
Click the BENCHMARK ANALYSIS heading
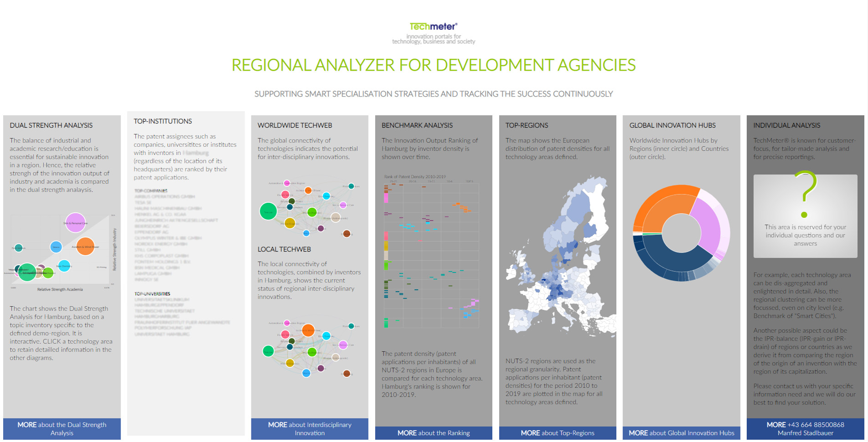[x=417, y=125]
